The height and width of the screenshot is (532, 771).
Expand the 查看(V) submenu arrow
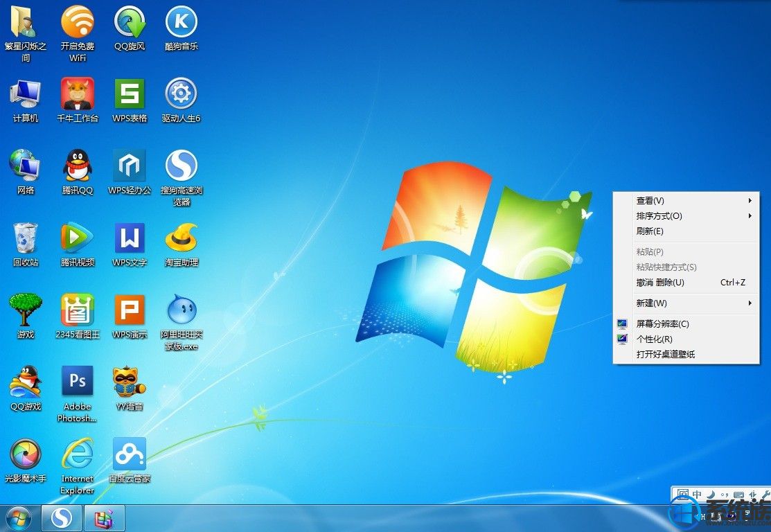coord(750,201)
